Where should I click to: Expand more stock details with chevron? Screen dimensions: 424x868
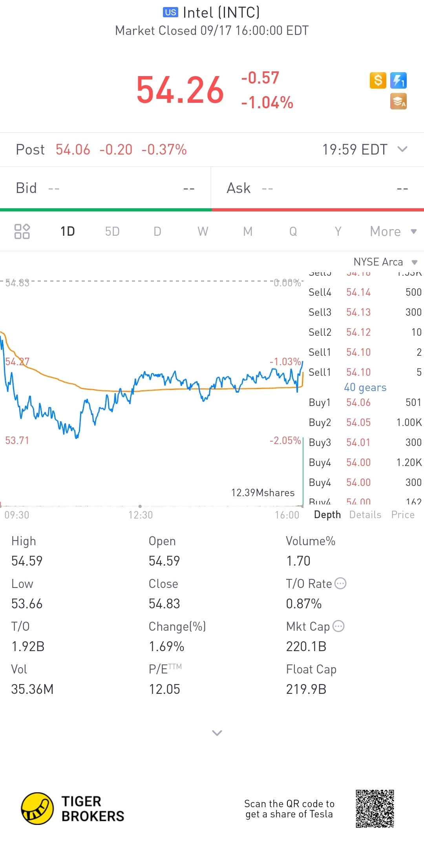(217, 733)
